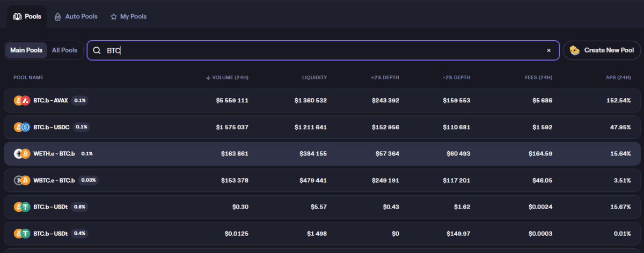Open BTC.b - USDt 0.8% pool
The height and width of the screenshot is (253, 644).
pos(322,206)
